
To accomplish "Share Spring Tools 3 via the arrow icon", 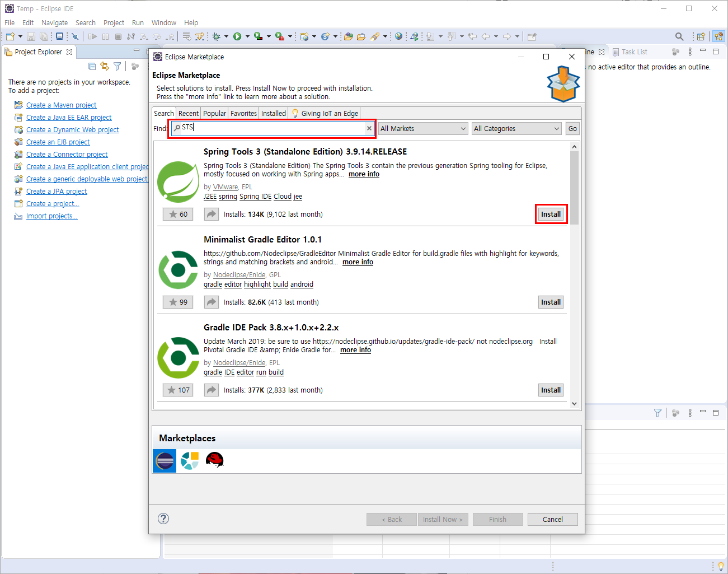I will click(211, 214).
